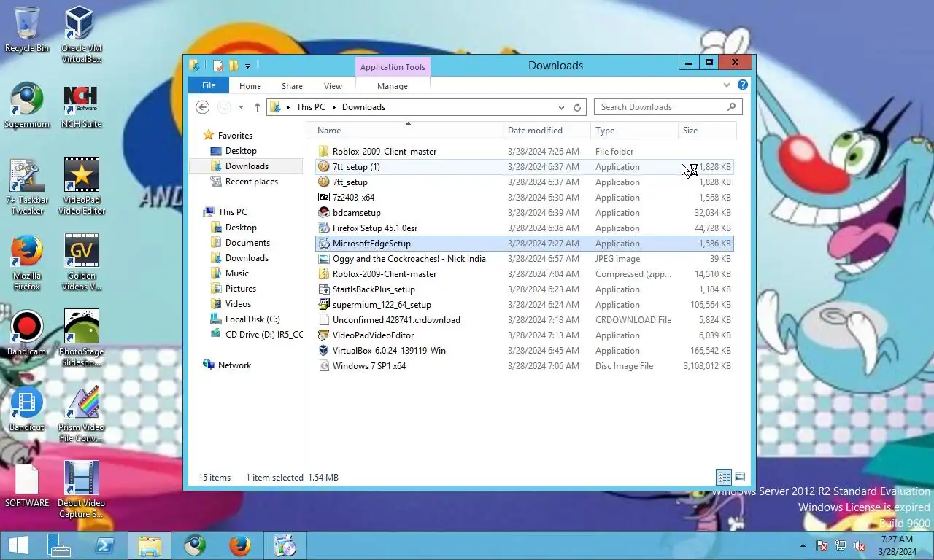Open the Recycle Bin desktop icon

27,30
